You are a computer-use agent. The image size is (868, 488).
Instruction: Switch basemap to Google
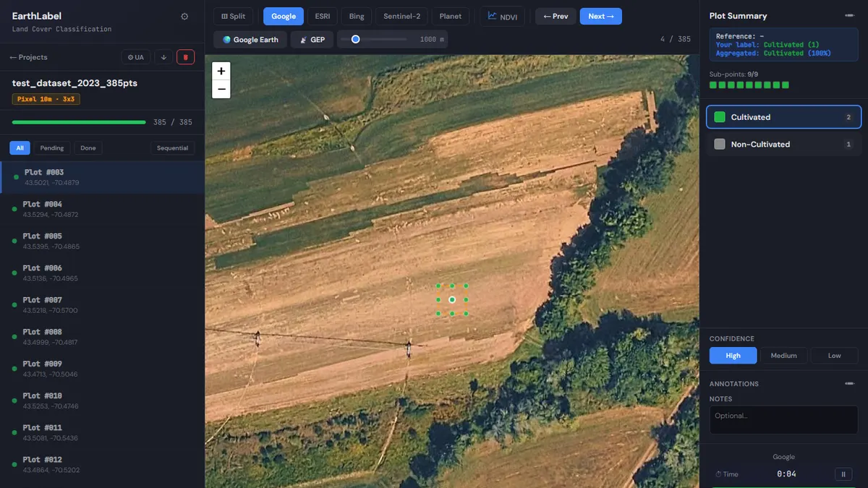click(284, 16)
